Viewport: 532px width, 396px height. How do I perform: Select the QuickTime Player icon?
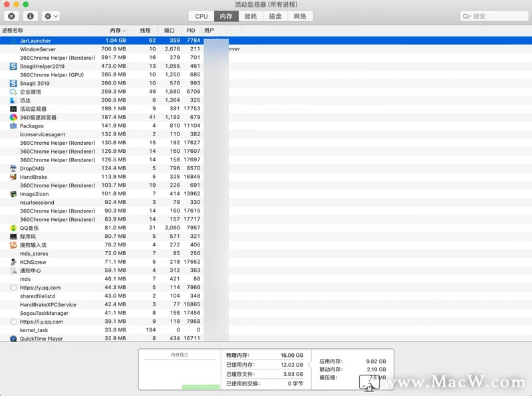click(x=13, y=338)
